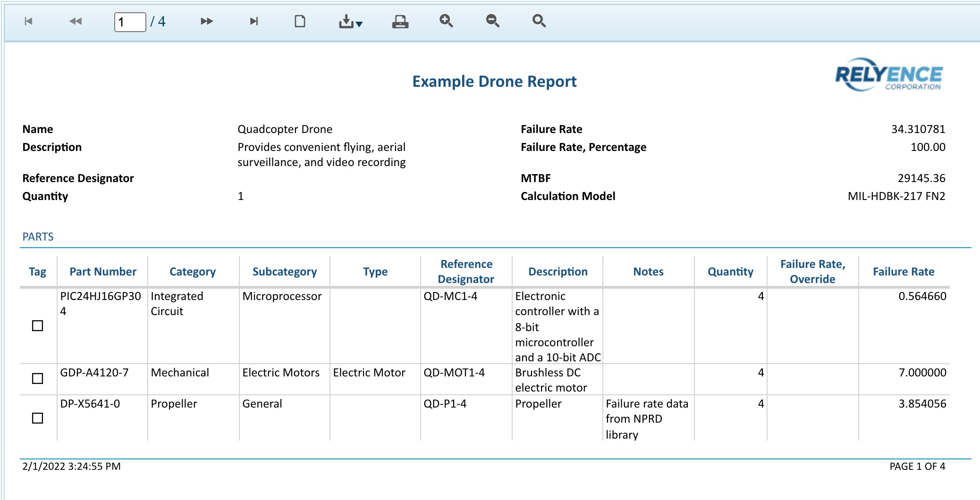Go to the previous page
Image resolution: width=980 pixels, height=500 pixels.
(x=75, y=21)
